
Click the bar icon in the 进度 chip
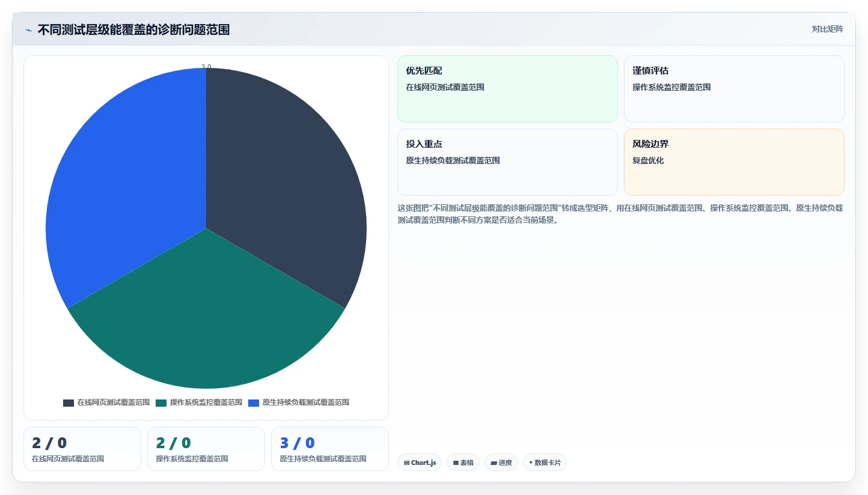click(x=494, y=463)
